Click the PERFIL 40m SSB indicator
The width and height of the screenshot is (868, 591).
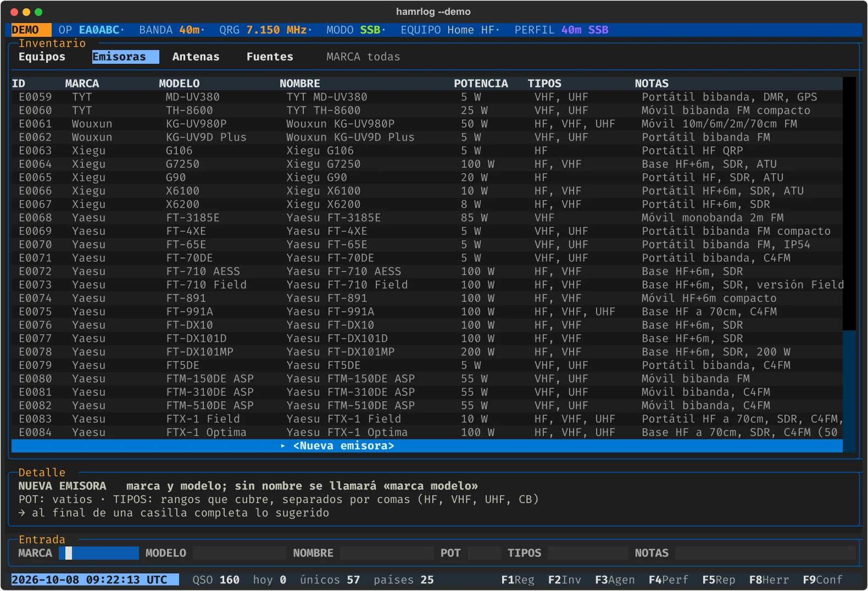(561, 30)
